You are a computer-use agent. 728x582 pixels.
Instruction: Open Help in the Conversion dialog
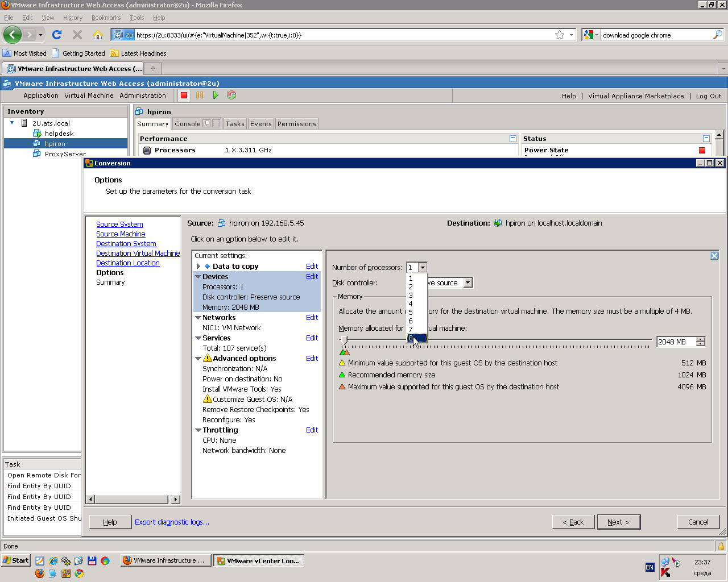[x=110, y=522]
